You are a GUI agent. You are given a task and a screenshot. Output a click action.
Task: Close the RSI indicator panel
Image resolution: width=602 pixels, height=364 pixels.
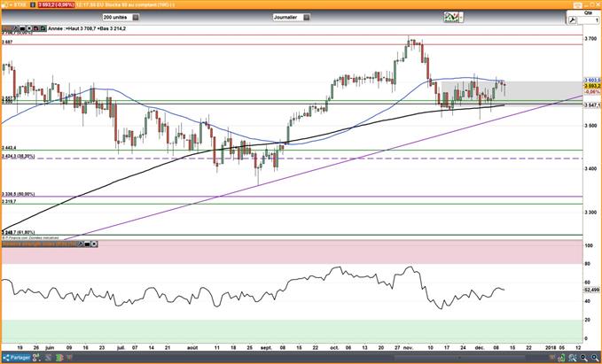tap(95, 244)
